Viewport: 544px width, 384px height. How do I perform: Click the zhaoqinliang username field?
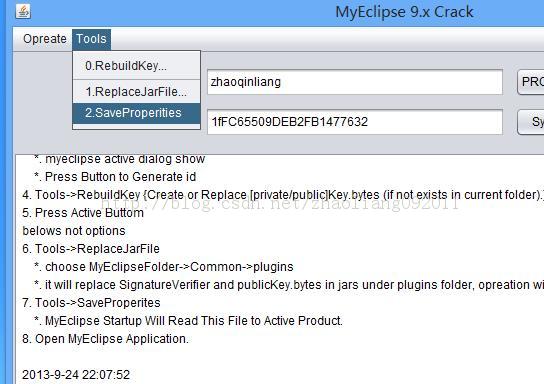tap(355, 82)
